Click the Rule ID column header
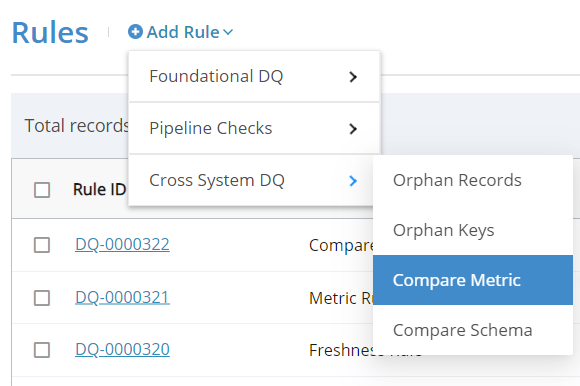Image resolution: width=580 pixels, height=386 pixels. [x=100, y=190]
